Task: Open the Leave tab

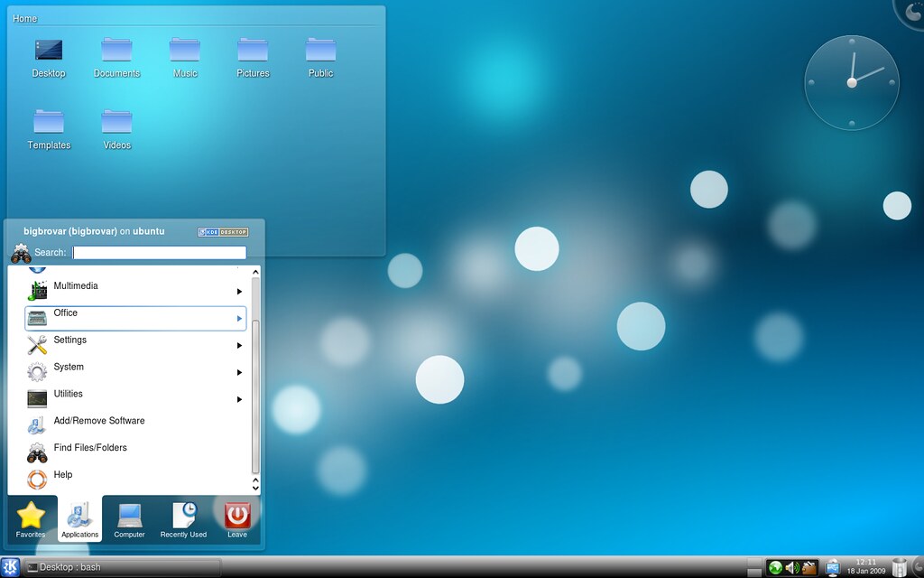Action: coord(237,519)
